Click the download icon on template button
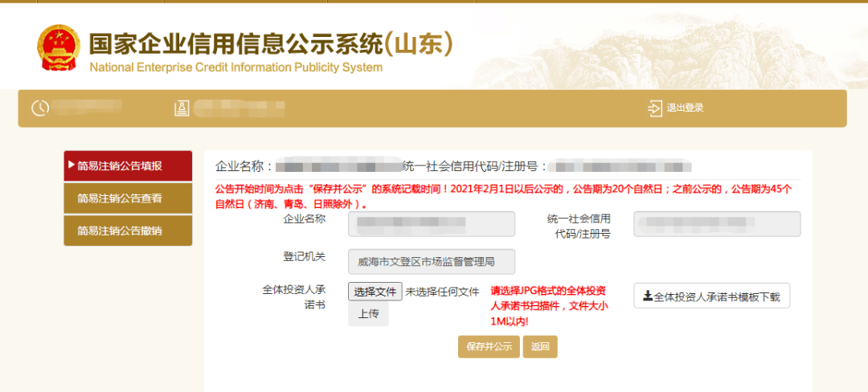Viewport: 868px width, 392px height. tap(648, 296)
